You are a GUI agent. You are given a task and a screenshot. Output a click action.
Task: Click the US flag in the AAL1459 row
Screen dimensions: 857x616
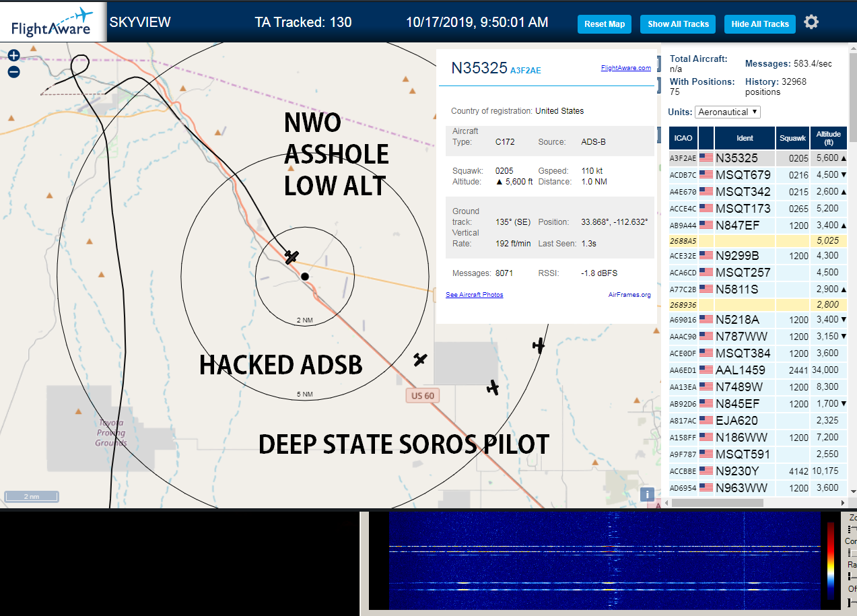tap(706, 370)
